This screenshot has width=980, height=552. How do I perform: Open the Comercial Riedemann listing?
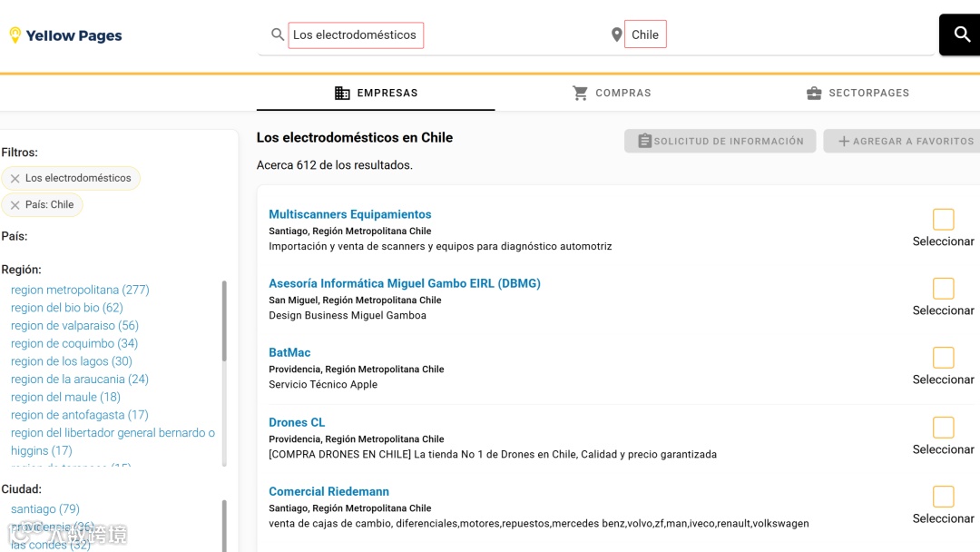(328, 491)
